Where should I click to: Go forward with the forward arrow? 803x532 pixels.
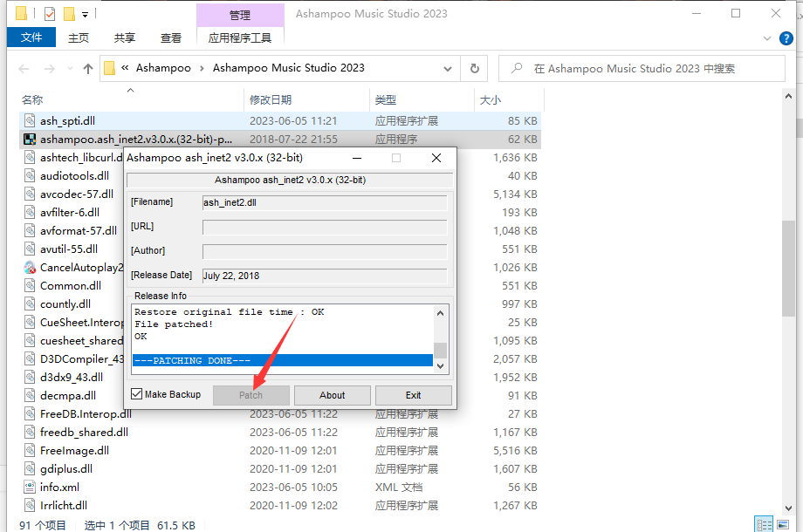[49, 69]
